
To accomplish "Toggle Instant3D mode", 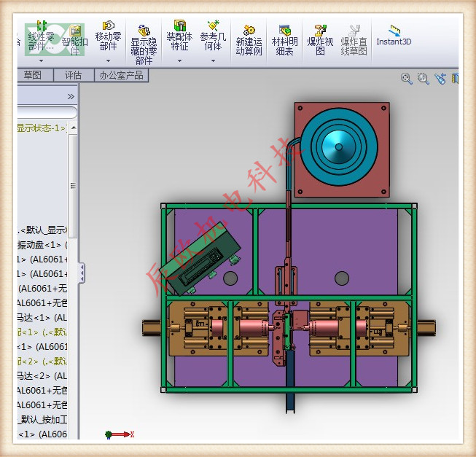I will (x=394, y=35).
